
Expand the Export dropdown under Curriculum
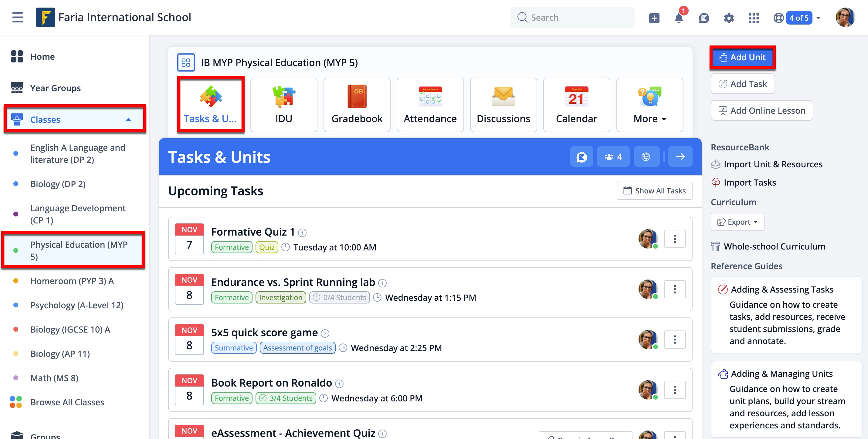(x=737, y=222)
